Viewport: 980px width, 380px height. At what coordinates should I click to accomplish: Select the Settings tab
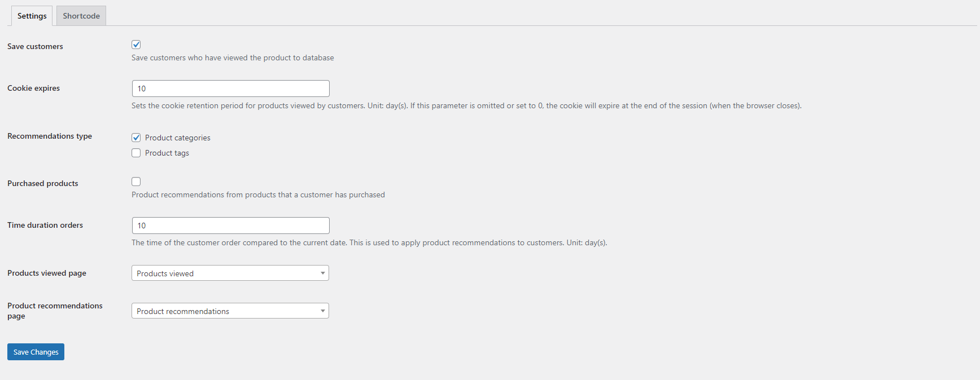click(x=32, y=16)
